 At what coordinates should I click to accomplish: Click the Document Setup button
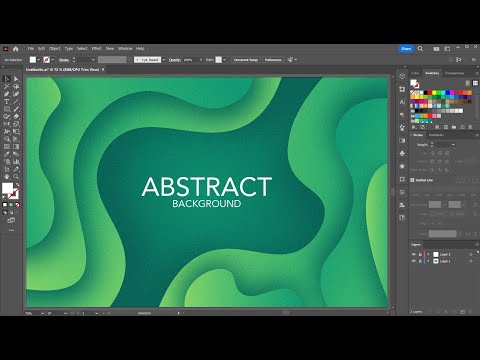[246, 60]
